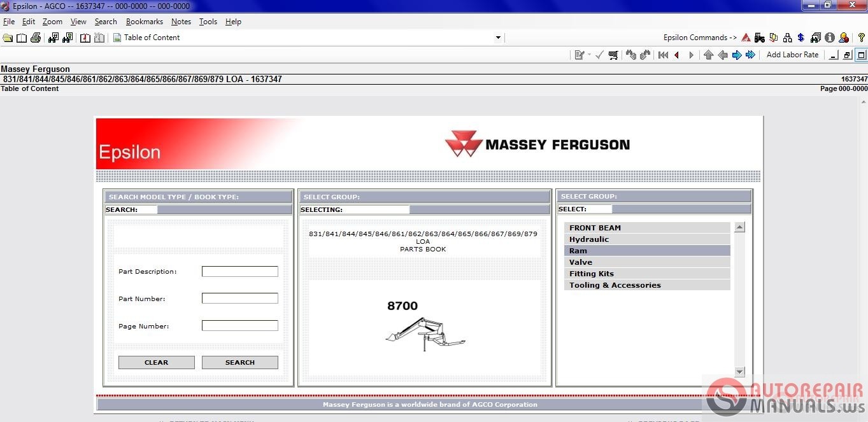The height and width of the screenshot is (422, 868).
Task: Click the open folder icon in toolbar
Action: [8, 38]
